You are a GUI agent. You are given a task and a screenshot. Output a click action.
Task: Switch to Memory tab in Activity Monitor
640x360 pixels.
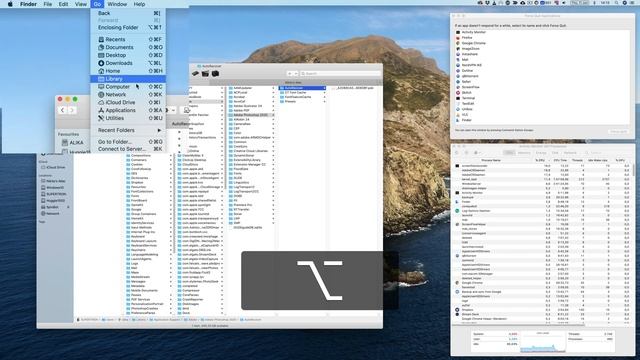coord(524,153)
